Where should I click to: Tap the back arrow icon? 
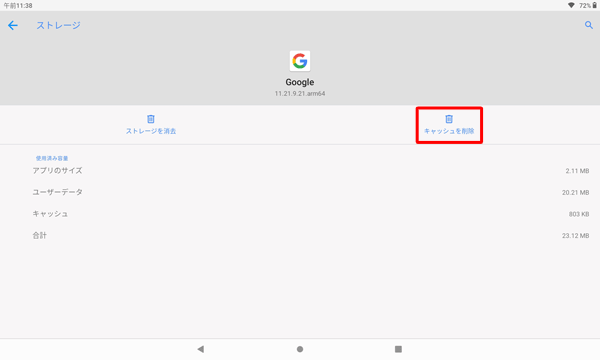tap(13, 25)
